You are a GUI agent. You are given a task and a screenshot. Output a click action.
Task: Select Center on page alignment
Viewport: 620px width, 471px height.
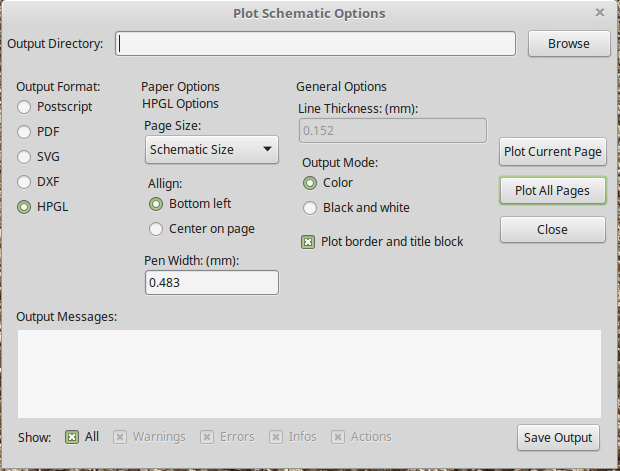pyautogui.click(x=156, y=228)
